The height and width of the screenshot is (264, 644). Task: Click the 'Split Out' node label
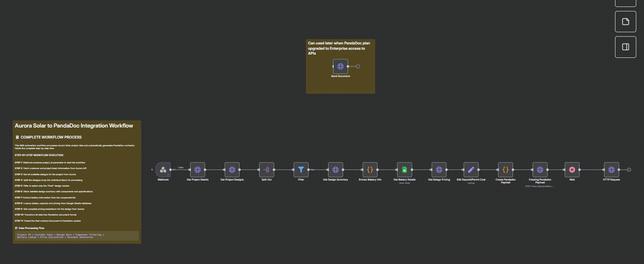(x=266, y=180)
